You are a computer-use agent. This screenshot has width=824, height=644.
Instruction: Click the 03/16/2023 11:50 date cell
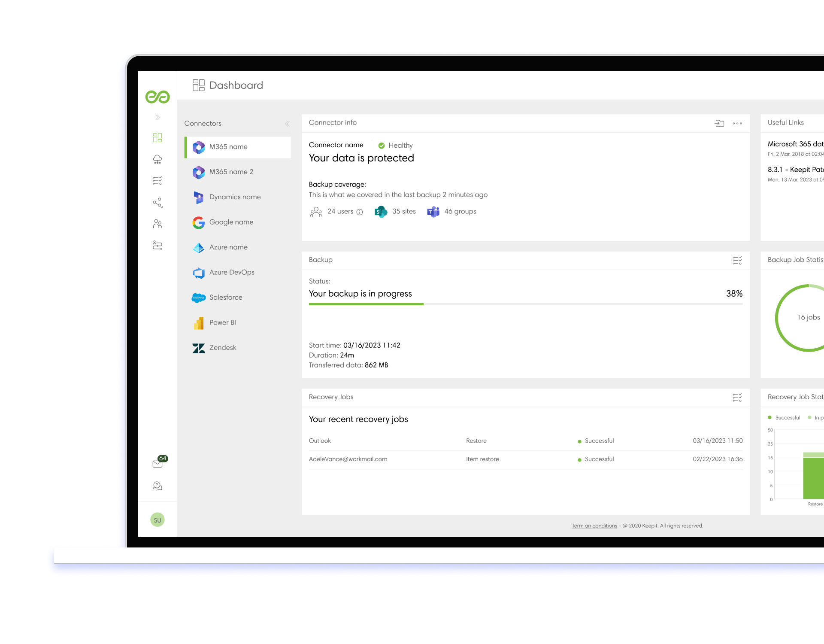(x=718, y=441)
